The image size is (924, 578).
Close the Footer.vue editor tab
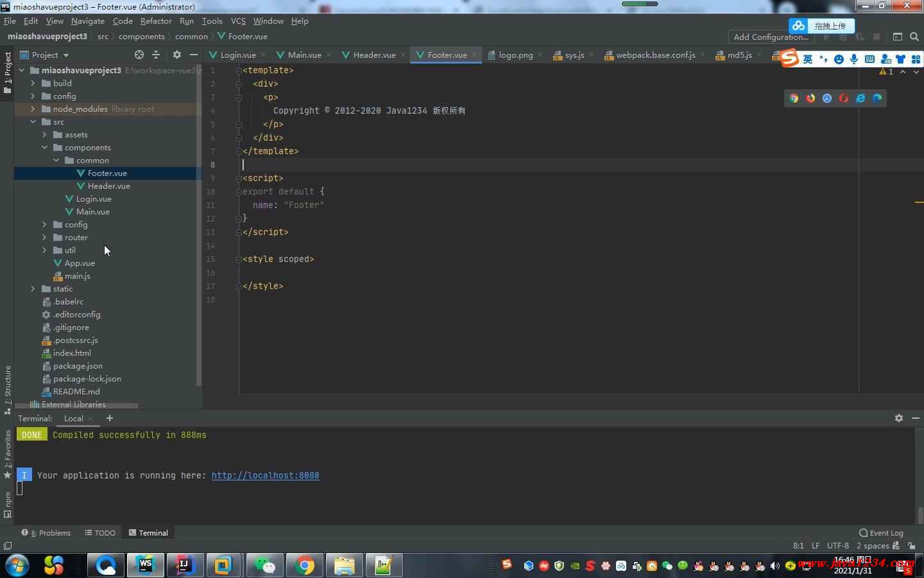(x=474, y=55)
